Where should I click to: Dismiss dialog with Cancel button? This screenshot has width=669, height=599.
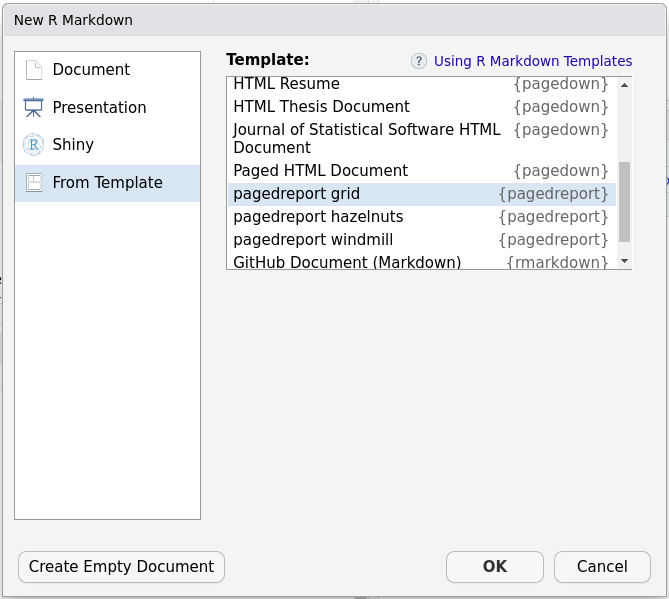pos(602,566)
